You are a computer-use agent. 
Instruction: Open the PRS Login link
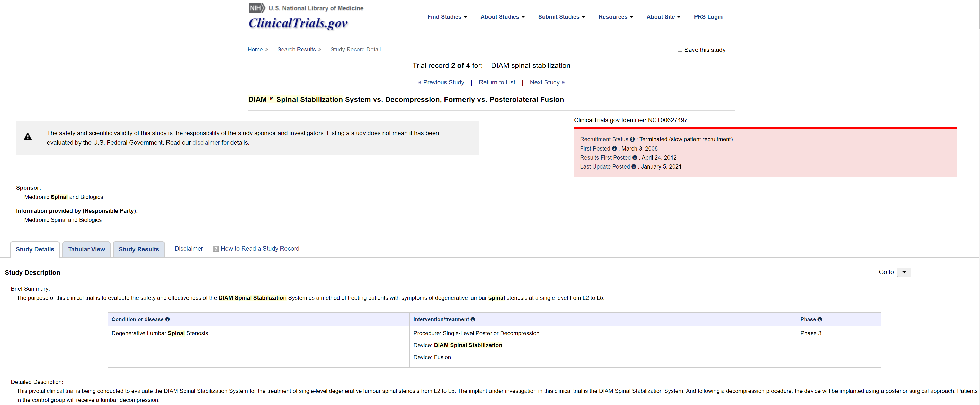pos(708,17)
